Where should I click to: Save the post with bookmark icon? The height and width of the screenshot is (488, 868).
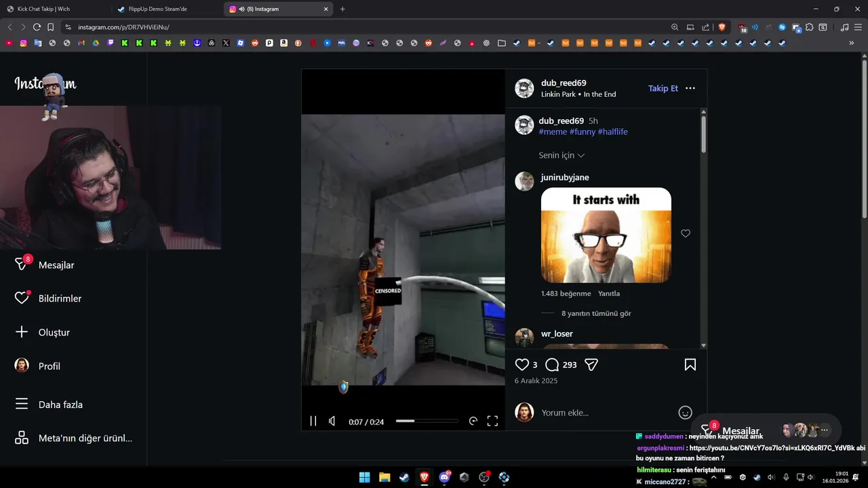point(690,365)
